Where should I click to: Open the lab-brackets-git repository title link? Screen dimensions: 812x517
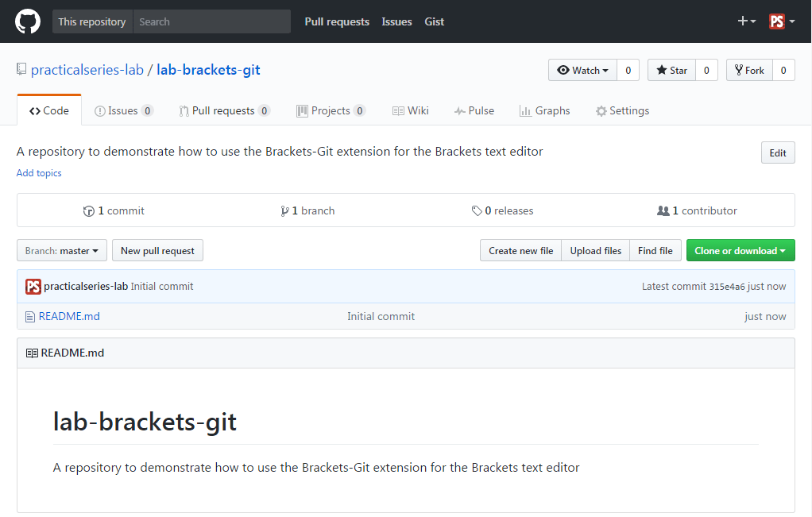point(208,70)
